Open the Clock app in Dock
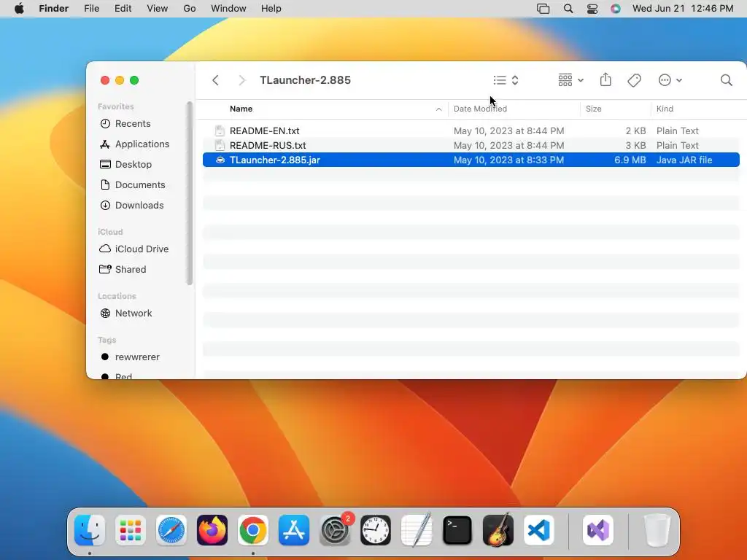Image resolution: width=747 pixels, height=560 pixels. 376,530
